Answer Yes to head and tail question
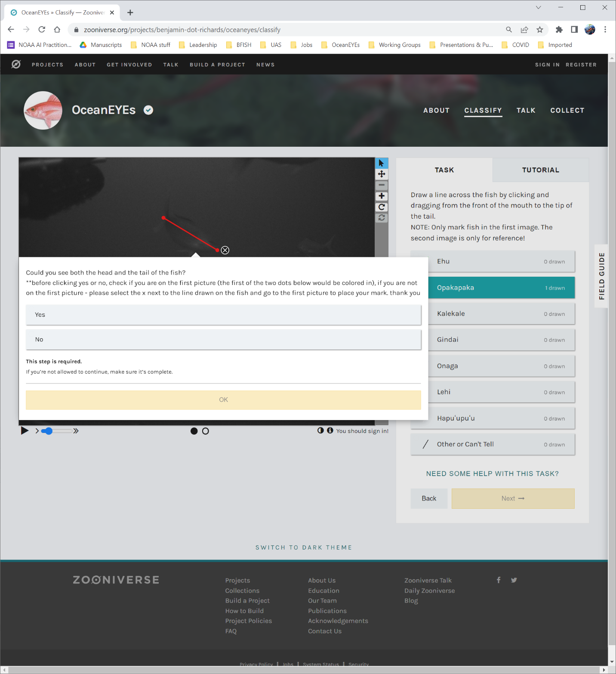Image resolution: width=616 pixels, height=674 pixels. 223,315
